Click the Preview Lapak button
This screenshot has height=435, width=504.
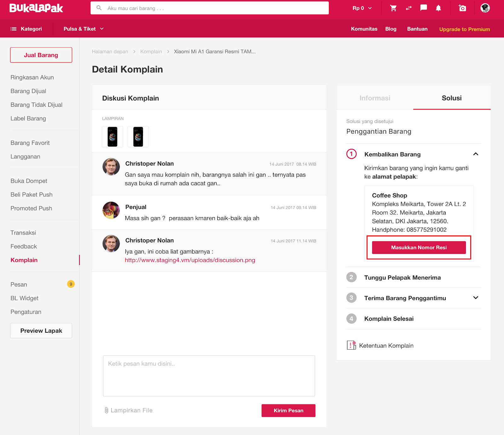pos(41,330)
